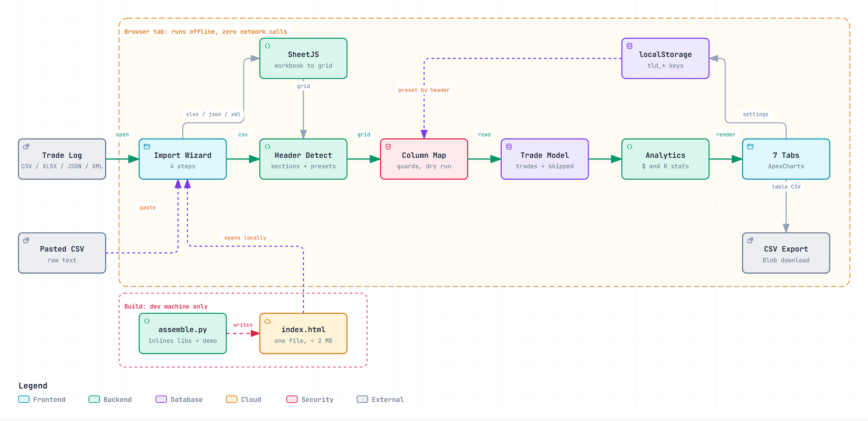Select the External legend swatch

pyautogui.click(x=362, y=399)
